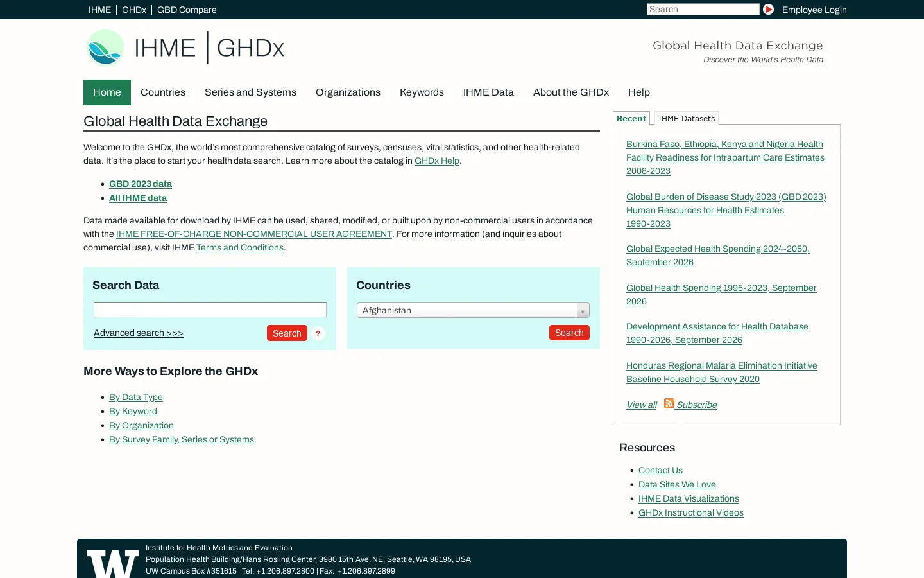Open the GBD Compare top link
Image resolution: width=924 pixels, height=578 pixels.
tap(187, 10)
